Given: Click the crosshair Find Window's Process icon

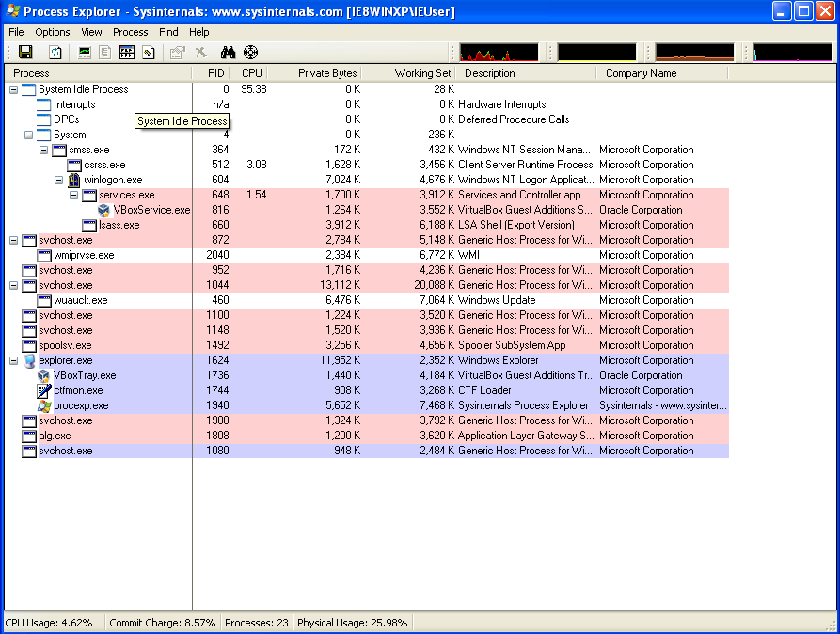Looking at the screenshot, I should 251,52.
